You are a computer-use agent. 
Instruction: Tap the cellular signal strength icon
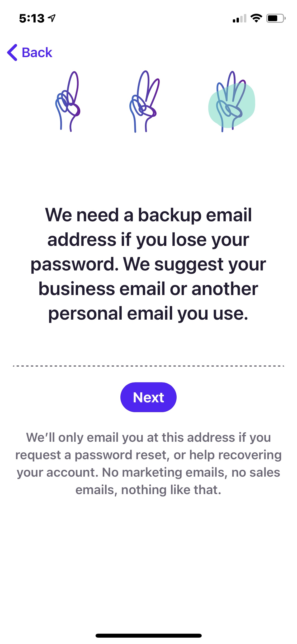click(x=239, y=18)
